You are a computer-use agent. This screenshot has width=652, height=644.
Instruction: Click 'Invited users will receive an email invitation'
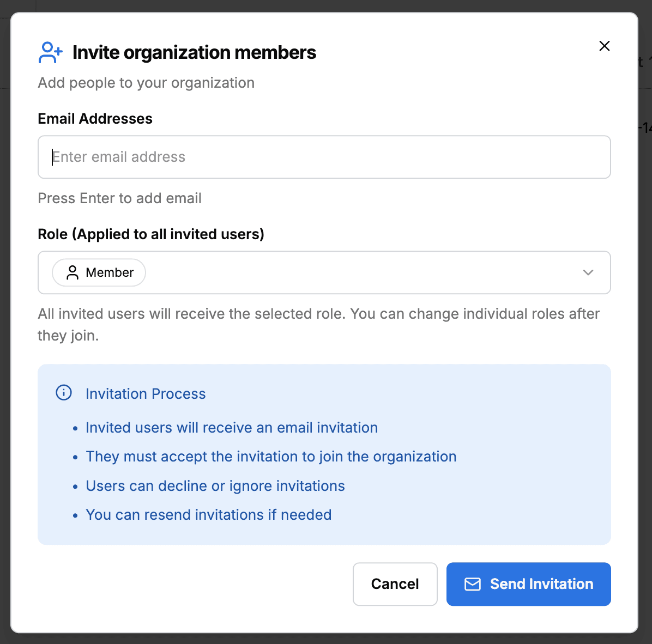point(232,428)
